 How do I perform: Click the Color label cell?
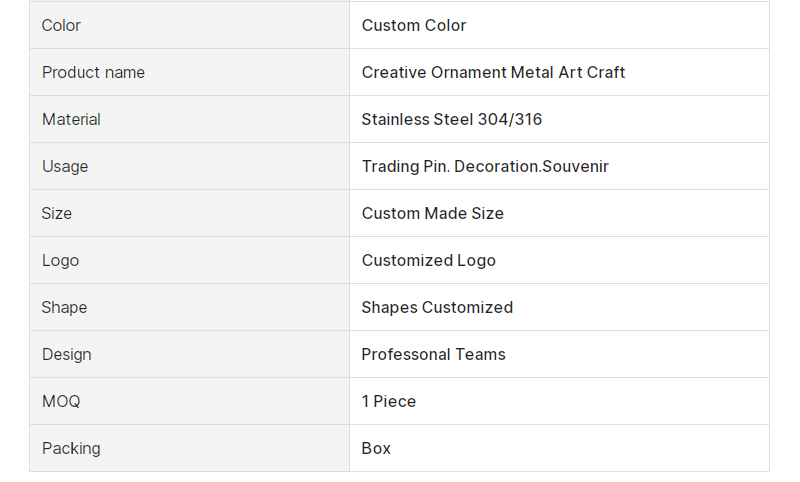(189, 25)
